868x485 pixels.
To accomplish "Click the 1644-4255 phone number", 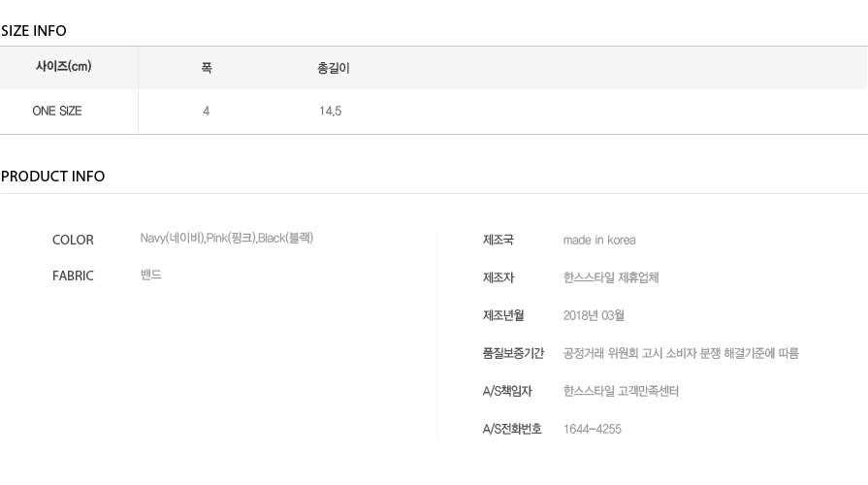I will [x=593, y=429].
